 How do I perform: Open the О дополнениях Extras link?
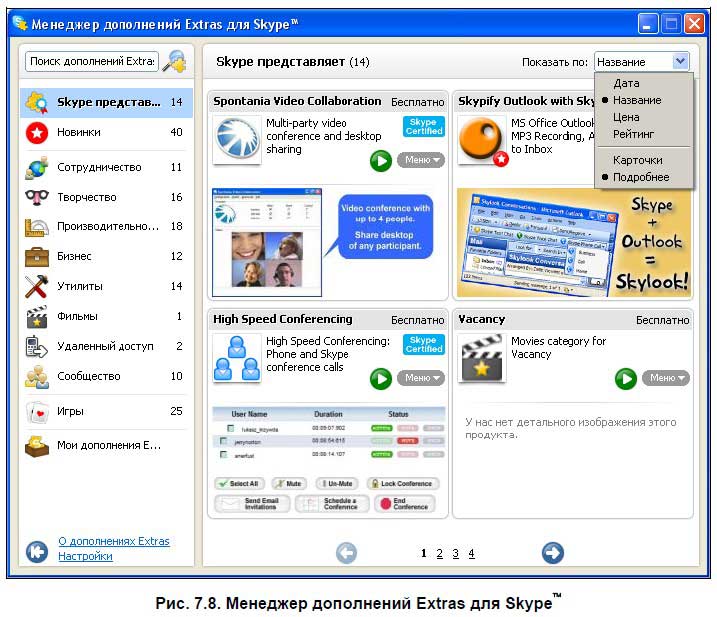coord(113,541)
